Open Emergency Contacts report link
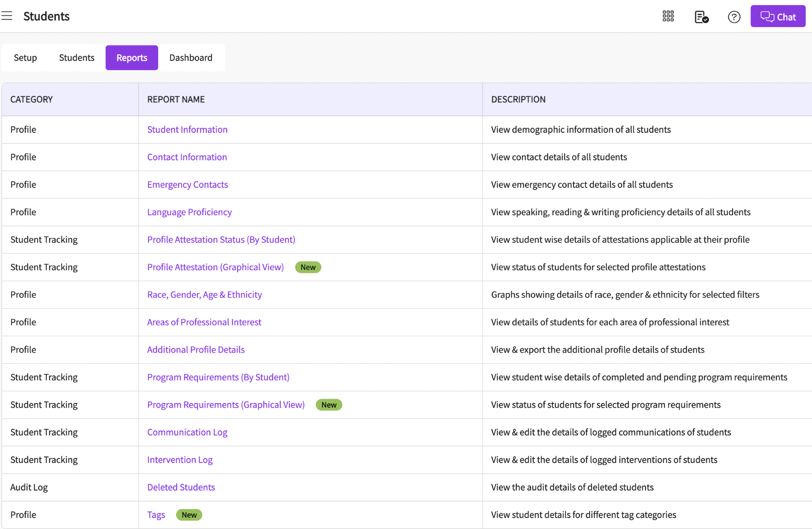 pos(187,184)
